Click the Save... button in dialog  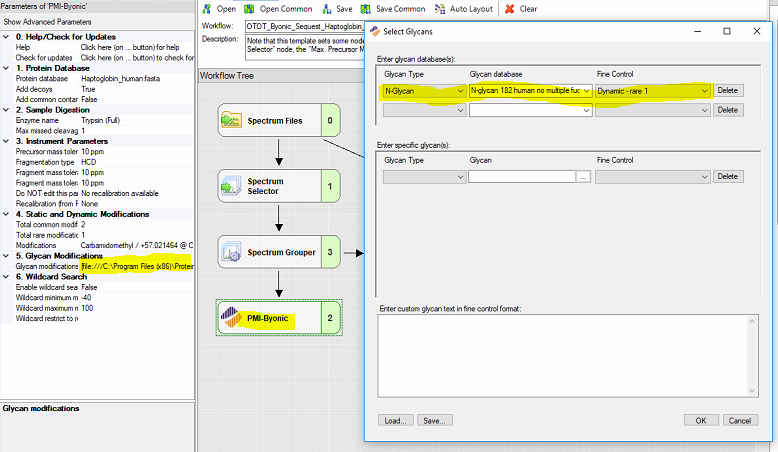tap(434, 421)
